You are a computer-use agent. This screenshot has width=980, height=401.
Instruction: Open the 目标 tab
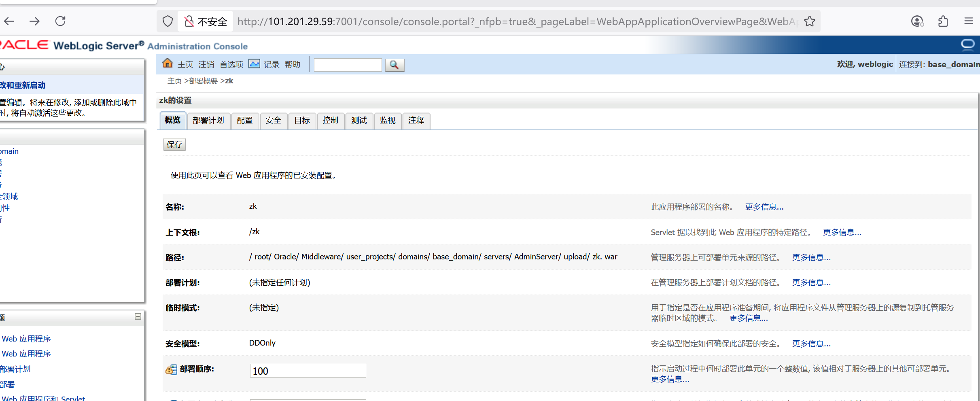point(302,121)
